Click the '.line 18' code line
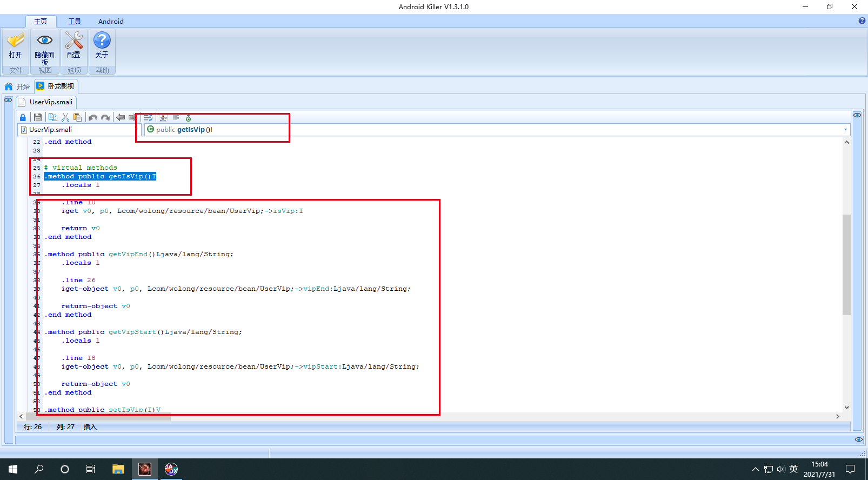This screenshot has width=868, height=480. 78,358
